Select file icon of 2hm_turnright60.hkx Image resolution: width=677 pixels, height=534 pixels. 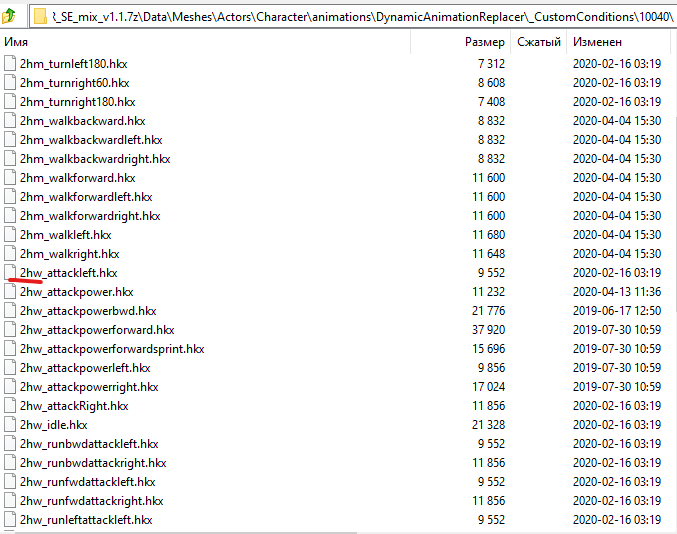10,82
